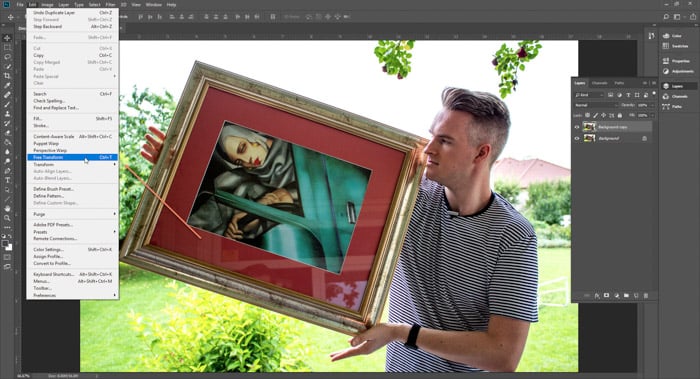Select the Brush tool
This screenshot has height=379, width=700.
[x=7, y=104]
